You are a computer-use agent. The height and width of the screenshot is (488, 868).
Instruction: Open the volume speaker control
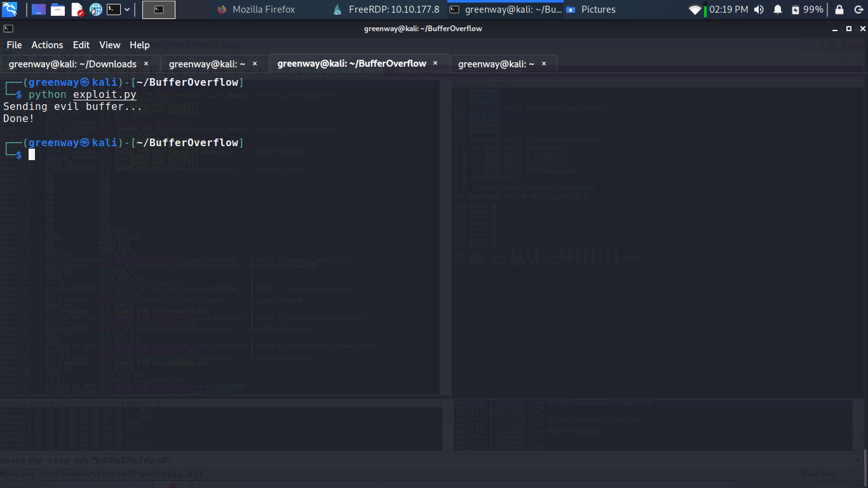pyautogui.click(x=759, y=10)
